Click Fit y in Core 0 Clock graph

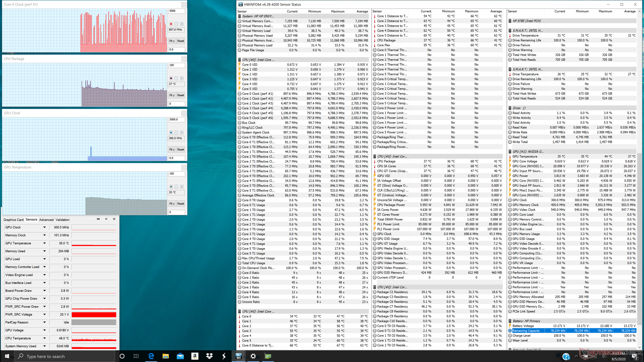point(172,41)
